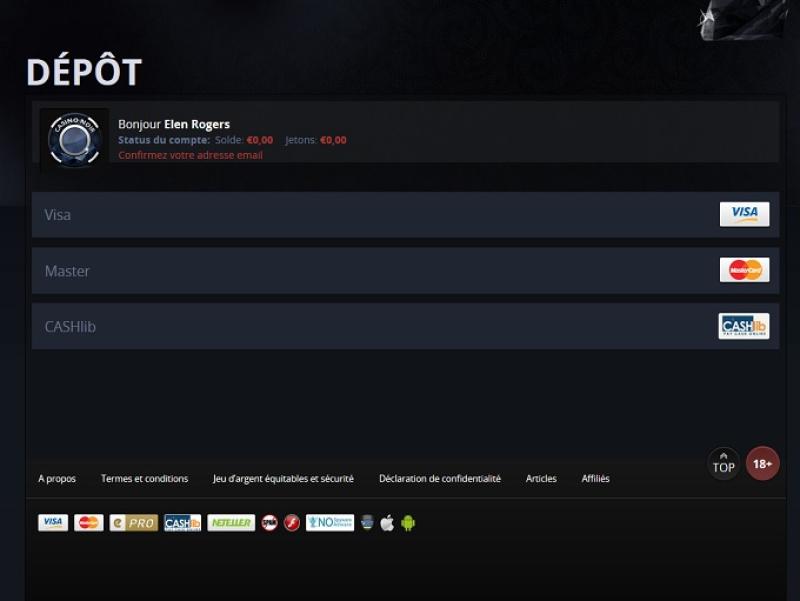Open the 'A propos' footer link

pyautogui.click(x=57, y=479)
